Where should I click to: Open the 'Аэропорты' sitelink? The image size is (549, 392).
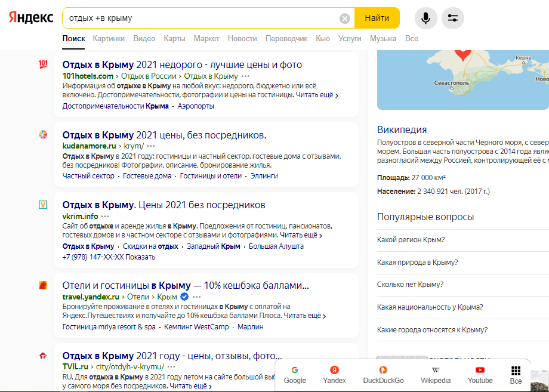pos(196,106)
